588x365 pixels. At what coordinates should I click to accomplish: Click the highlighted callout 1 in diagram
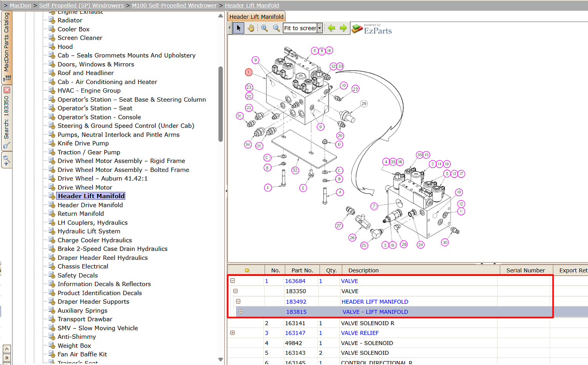pyautogui.click(x=249, y=72)
